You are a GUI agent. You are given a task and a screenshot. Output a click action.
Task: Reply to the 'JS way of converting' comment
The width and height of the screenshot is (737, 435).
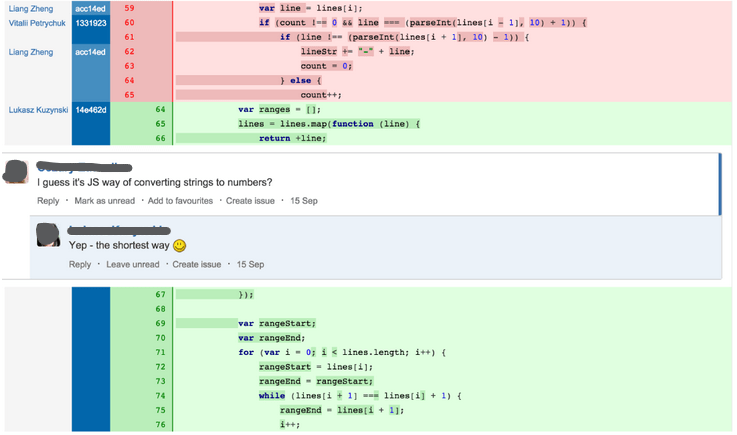click(48, 201)
